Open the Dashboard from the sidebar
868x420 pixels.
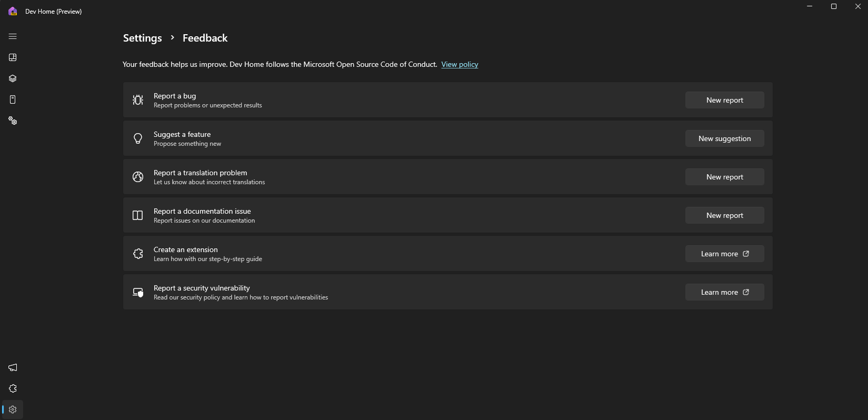click(x=13, y=57)
